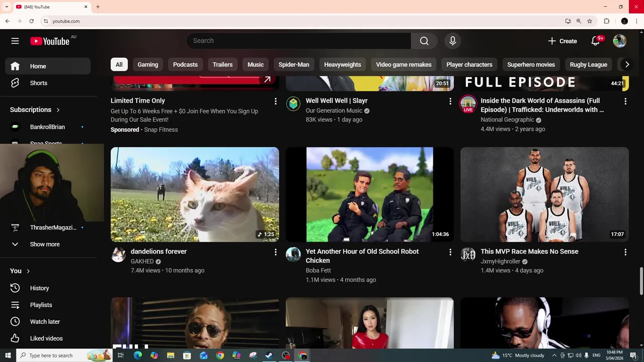The image size is (644, 362).
Task: Go to Shorts in the sidebar
Action: tap(48, 83)
